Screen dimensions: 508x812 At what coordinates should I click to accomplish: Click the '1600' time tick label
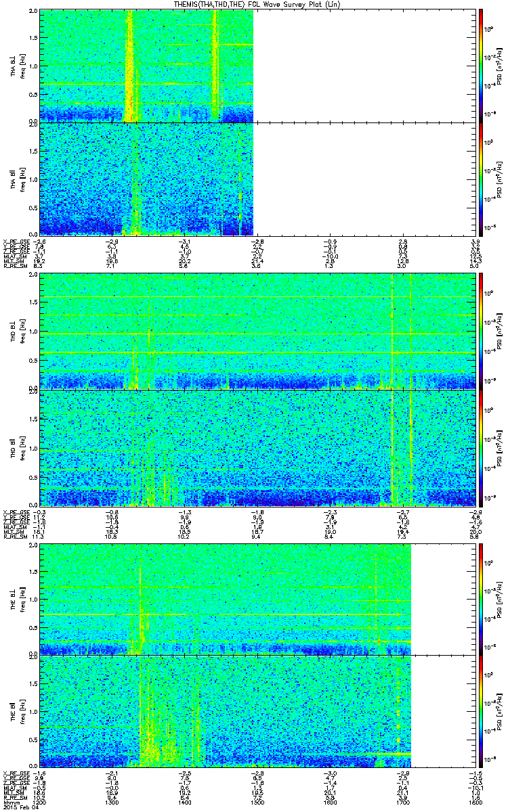(331, 803)
